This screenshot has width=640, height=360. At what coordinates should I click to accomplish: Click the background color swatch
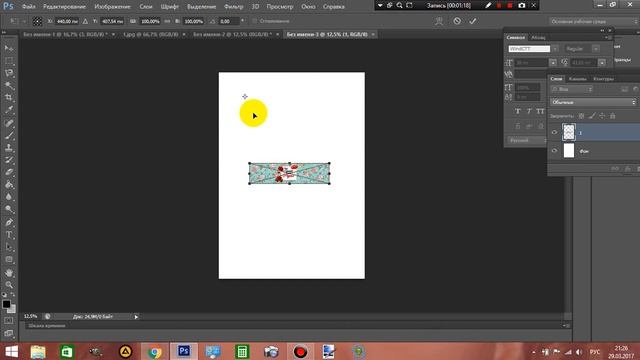[13, 310]
